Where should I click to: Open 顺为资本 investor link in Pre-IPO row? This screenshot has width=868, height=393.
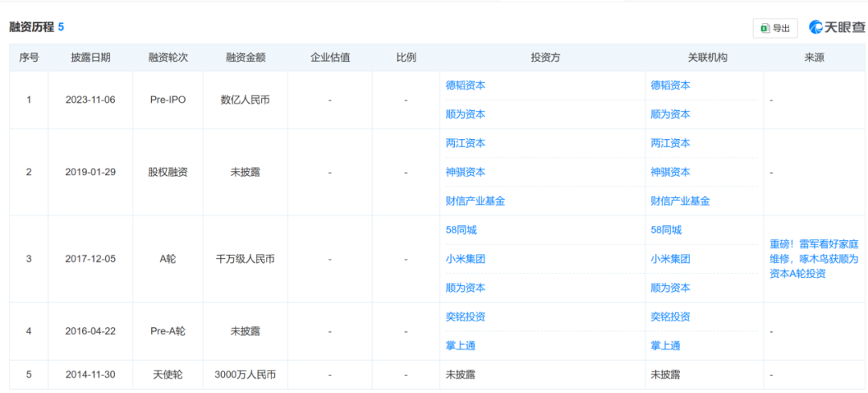(465, 115)
